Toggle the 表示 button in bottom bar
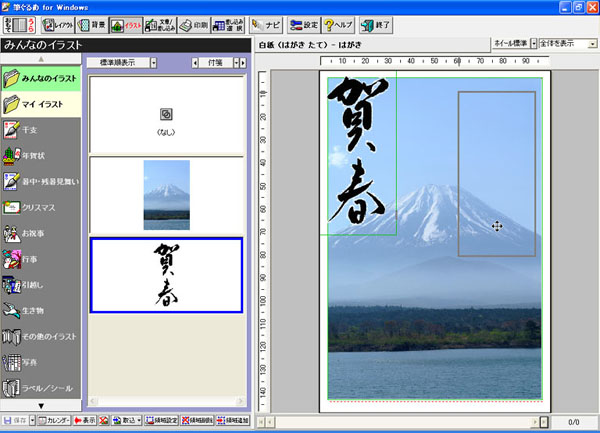 tap(85, 421)
